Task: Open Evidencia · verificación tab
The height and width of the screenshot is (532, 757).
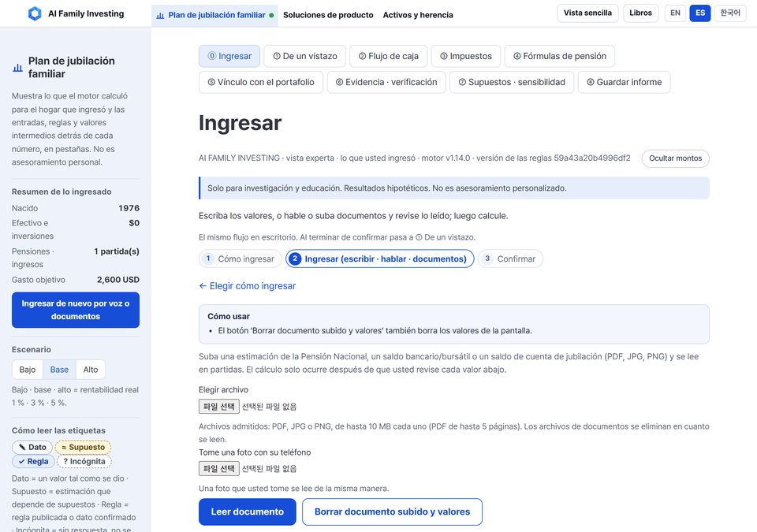Action: click(386, 82)
